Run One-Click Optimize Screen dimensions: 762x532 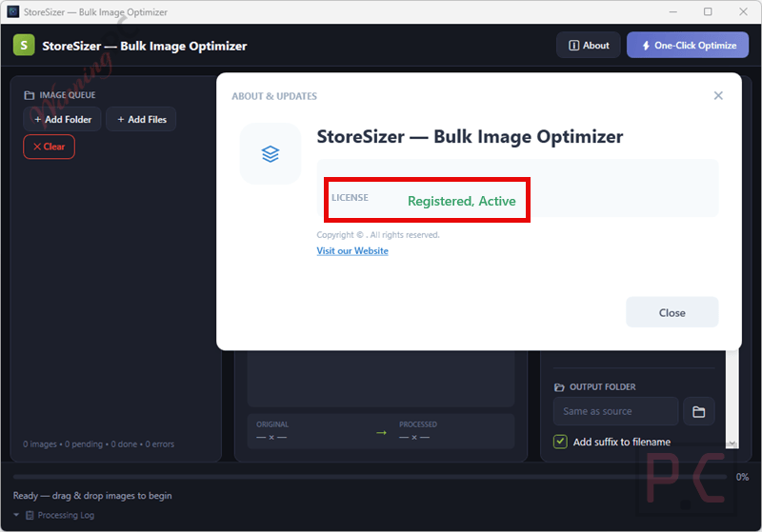pyautogui.click(x=687, y=45)
